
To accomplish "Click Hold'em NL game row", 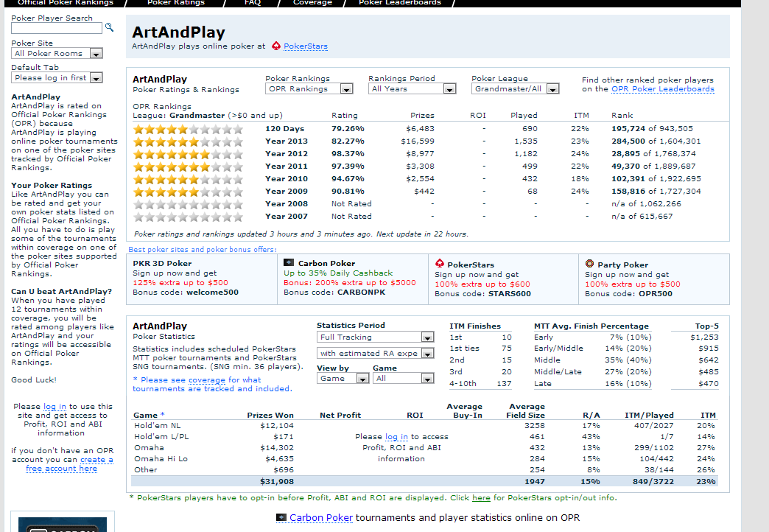I will point(424,425).
